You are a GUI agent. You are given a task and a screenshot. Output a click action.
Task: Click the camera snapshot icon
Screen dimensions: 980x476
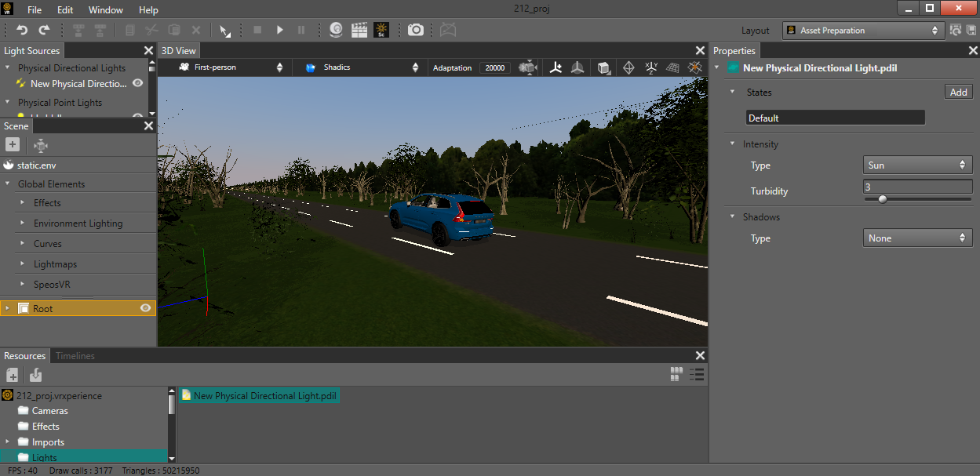[x=416, y=30]
